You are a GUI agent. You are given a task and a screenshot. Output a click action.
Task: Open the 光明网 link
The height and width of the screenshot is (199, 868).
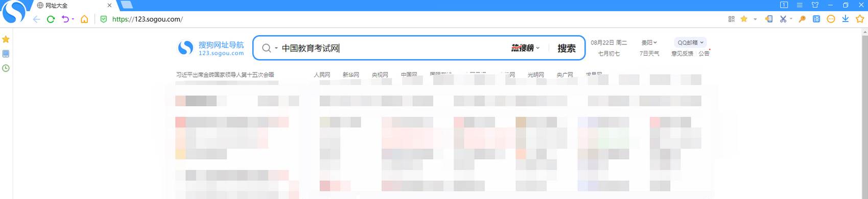(535, 74)
